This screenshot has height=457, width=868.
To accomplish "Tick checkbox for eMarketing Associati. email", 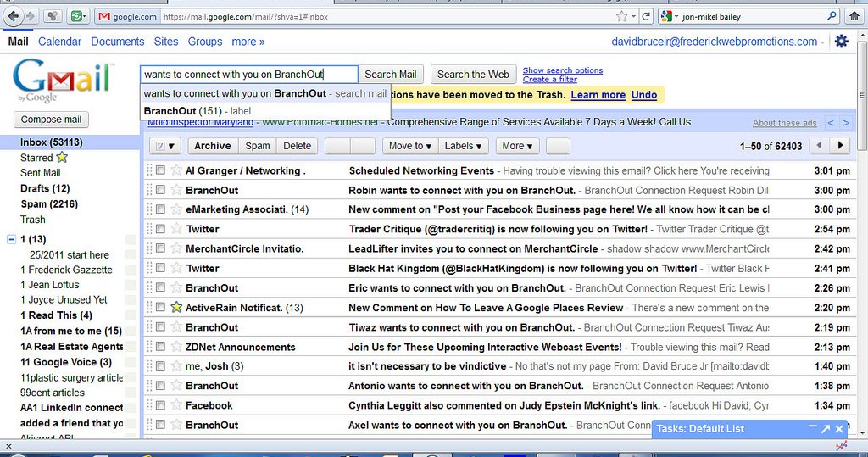I will point(160,209).
